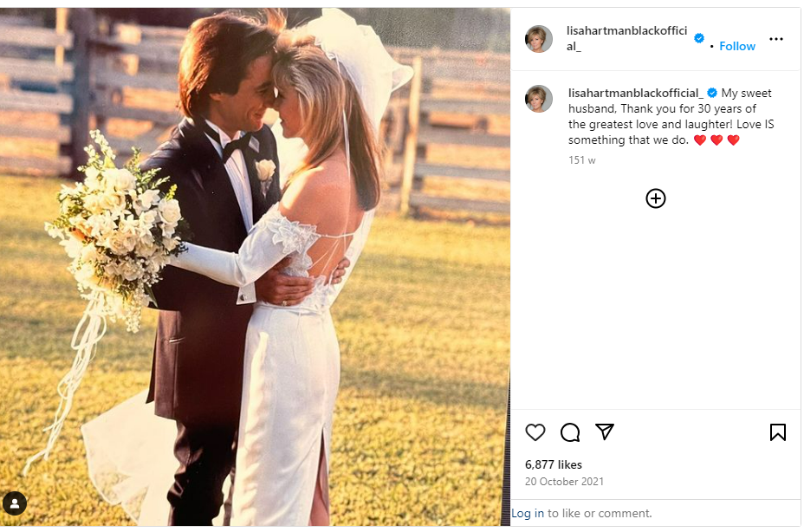
Task: Open the profile avatar next to the caption
Action: (539, 99)
